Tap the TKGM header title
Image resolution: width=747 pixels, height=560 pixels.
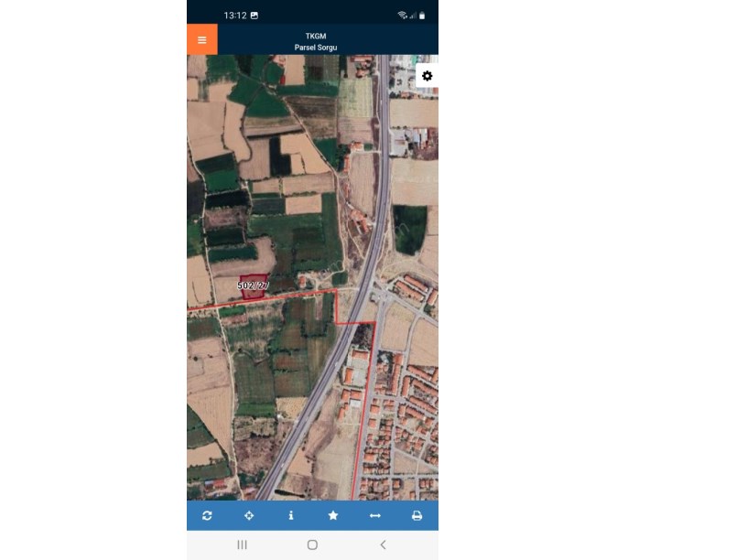316,37
